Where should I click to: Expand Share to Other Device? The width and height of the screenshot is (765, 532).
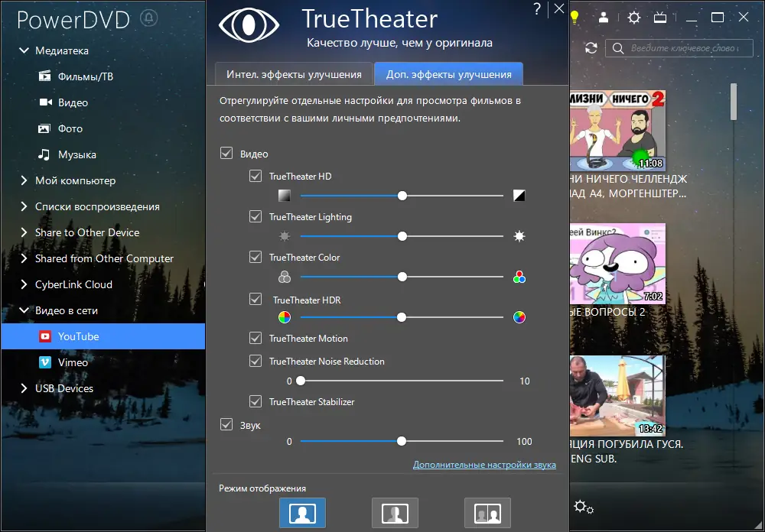24,232
